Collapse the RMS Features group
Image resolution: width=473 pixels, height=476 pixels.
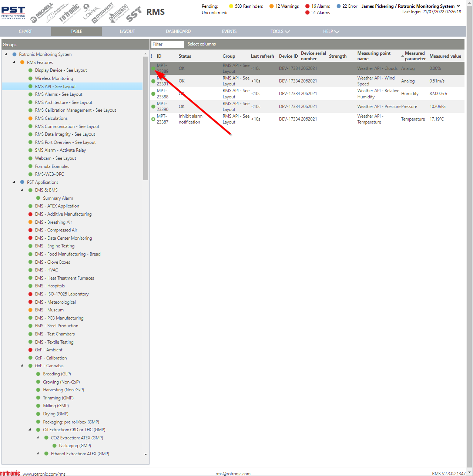point(14,63)
